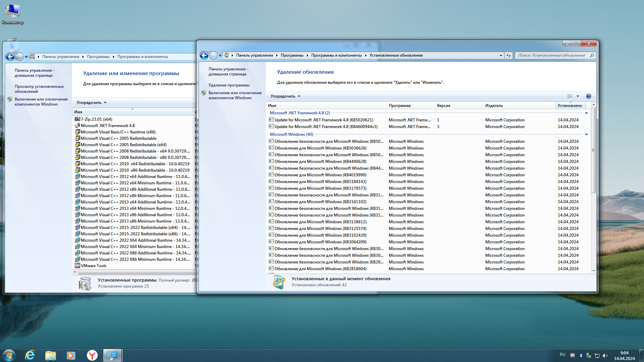
Task: Collapse the Microsoft Windows (40) group
Action: [587, 134]
